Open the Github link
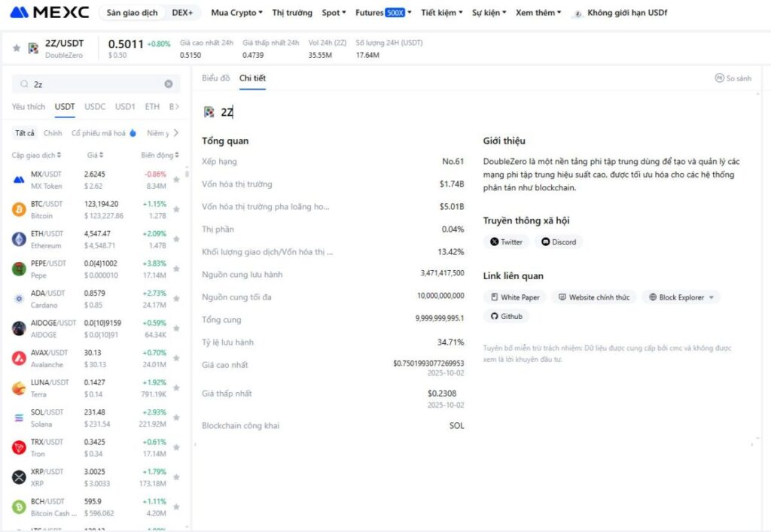Image resolution: width=771 pixels, height=532 pixels. (x=506, y=317)
